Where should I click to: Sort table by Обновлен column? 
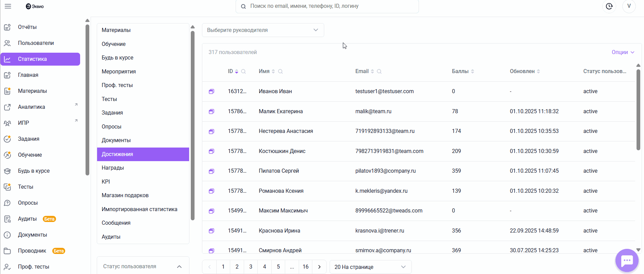click(538, 71)
